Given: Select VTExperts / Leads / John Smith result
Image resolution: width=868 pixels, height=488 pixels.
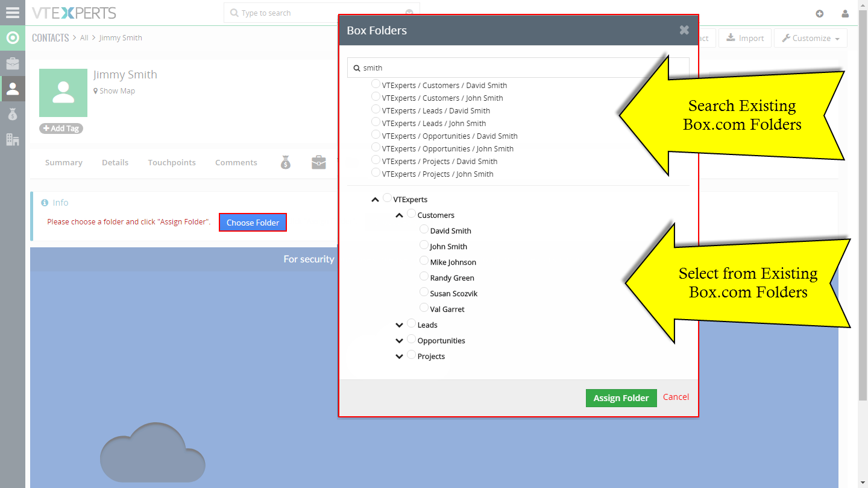Looking at the screenshot, I should click(376, 122).
